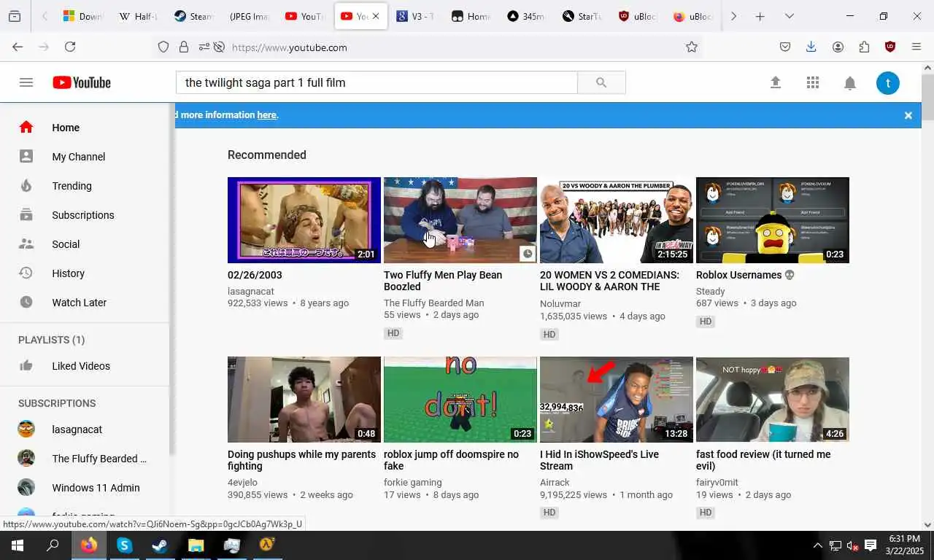Open Watch Later in the sidebar
The height and width of the screenshot is (560, 934).
[x=85, y=303]
